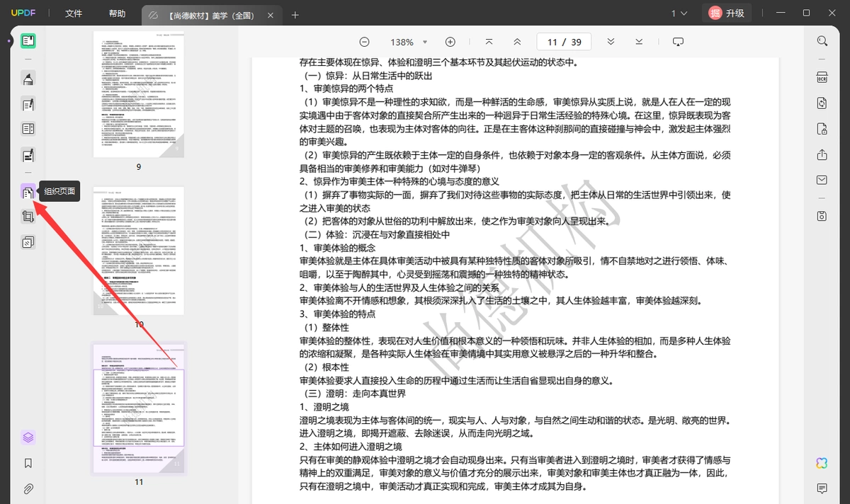Open the Bookmarks panel
The height and width of the screenshot is (504, 850).
28,463
